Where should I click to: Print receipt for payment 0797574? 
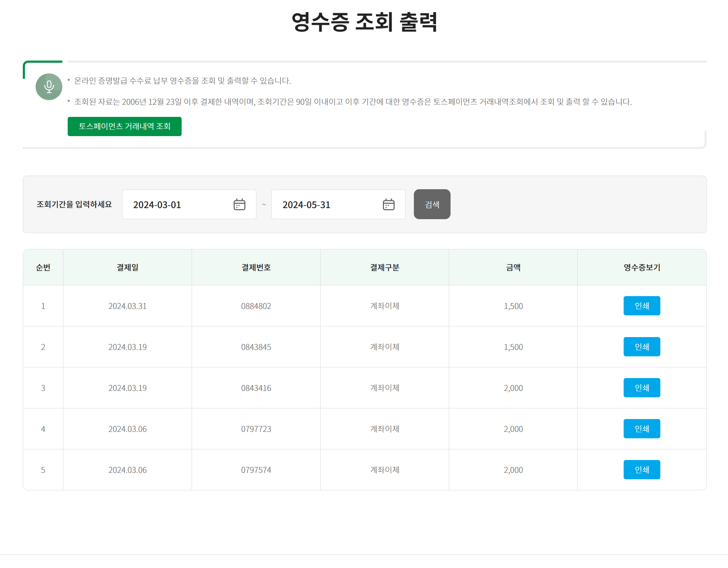(x=641, y=470)
